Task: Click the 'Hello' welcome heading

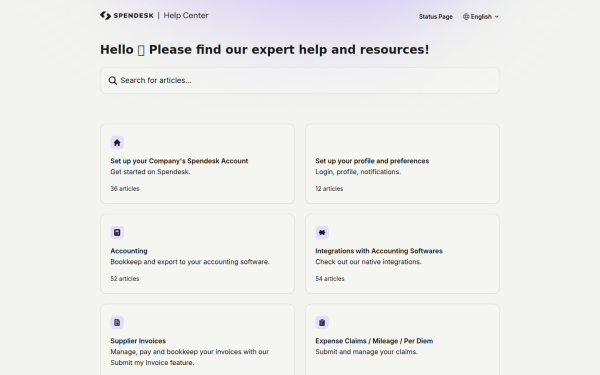Action: pos(264,50)
